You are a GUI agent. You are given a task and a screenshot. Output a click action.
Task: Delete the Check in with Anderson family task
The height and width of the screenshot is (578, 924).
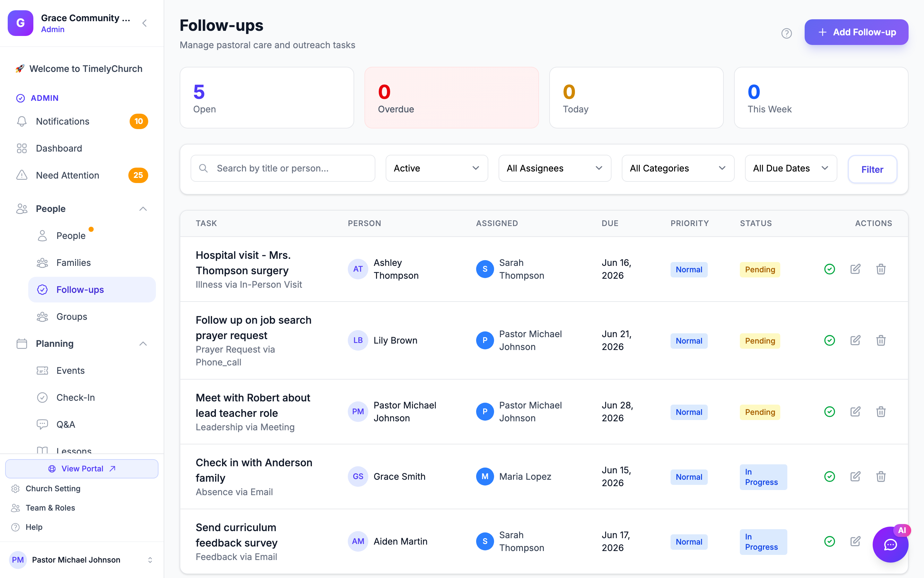[881, 476]
